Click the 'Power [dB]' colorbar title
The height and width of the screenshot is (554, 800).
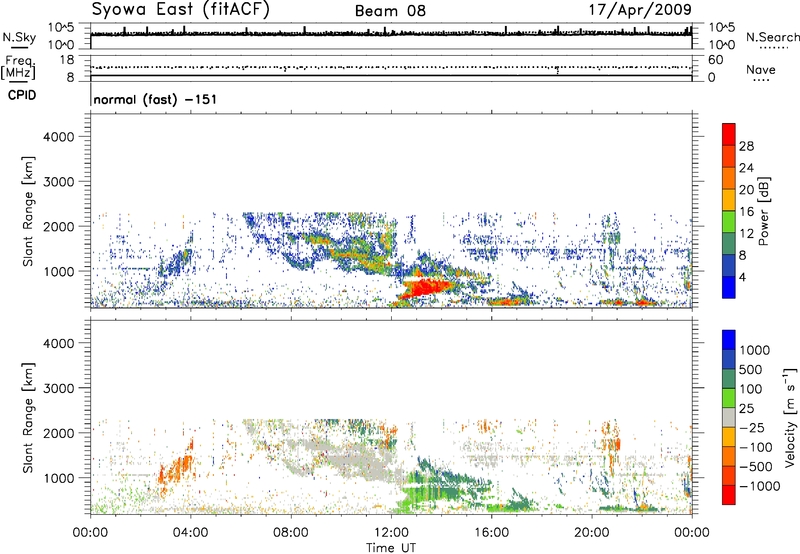pos(763,211)
